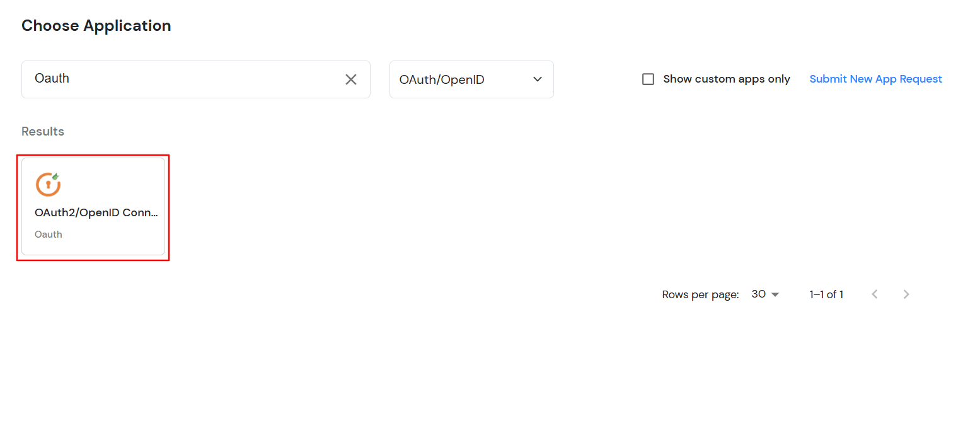This screenshot has width=980, height=423.
Task: Click the Results section label
Action: tap(42, 131)
